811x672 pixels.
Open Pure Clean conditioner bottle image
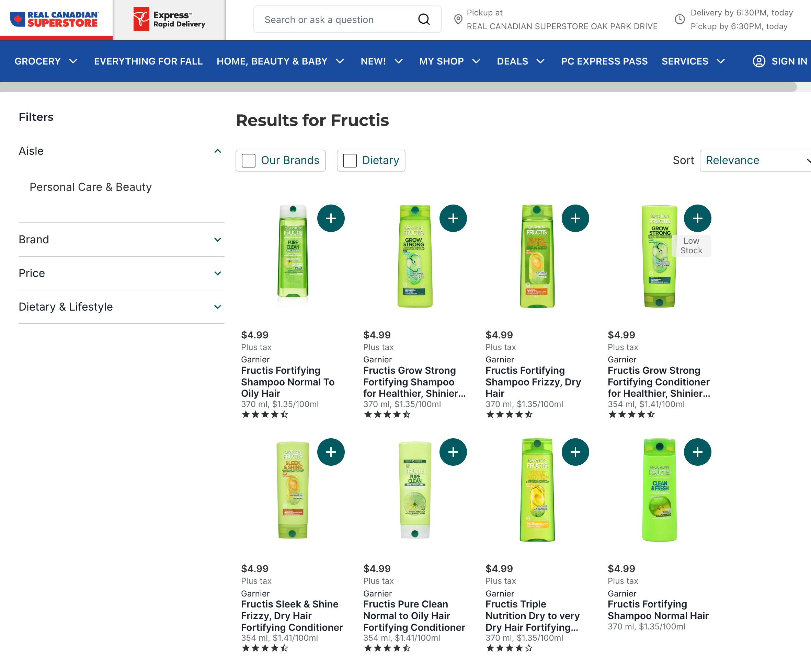point(415,490)
